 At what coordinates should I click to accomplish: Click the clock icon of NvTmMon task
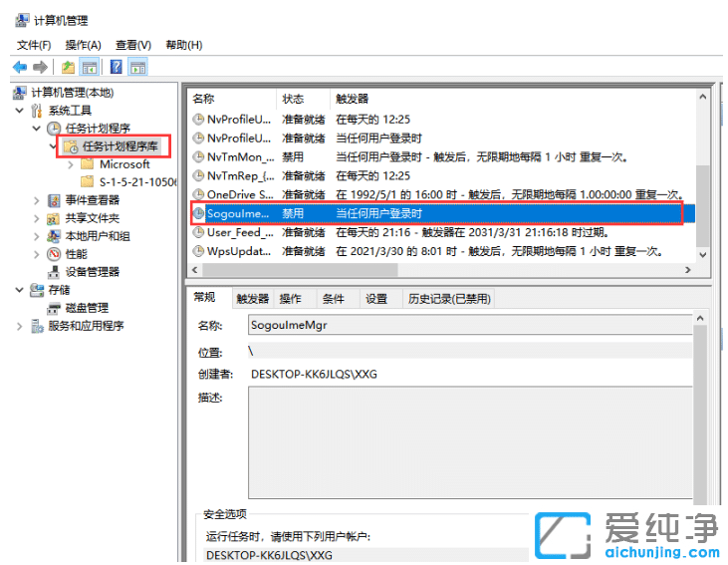[x=198, y=156]
